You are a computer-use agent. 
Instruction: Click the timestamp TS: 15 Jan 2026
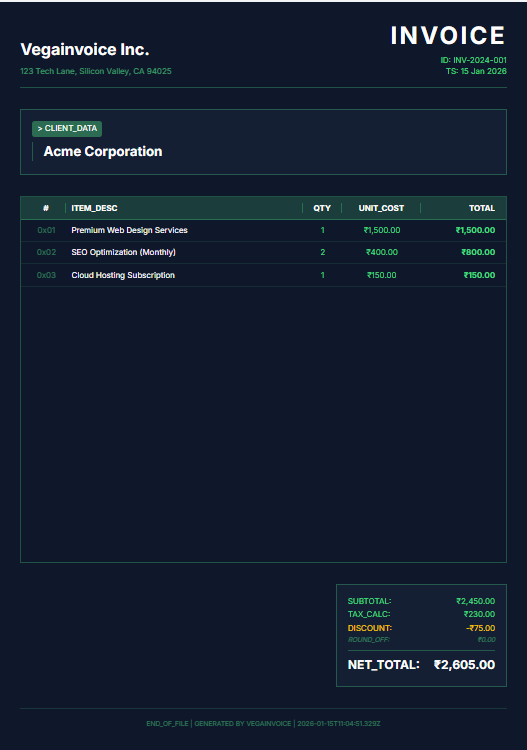(476, 71)
